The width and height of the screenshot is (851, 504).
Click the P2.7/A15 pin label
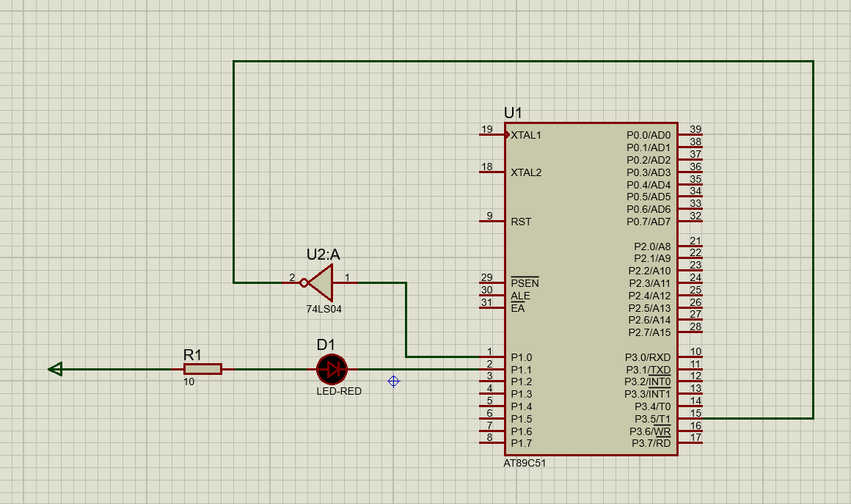click(650, 332)
